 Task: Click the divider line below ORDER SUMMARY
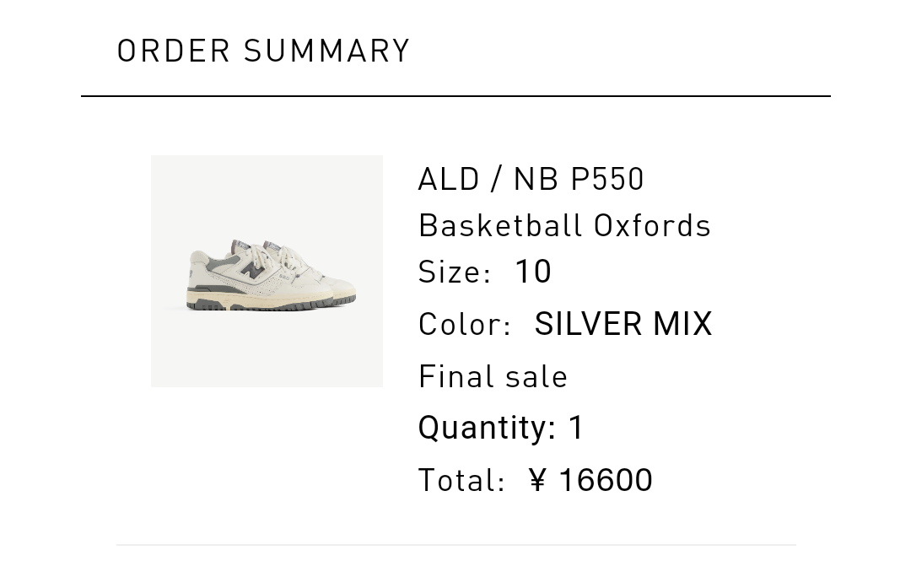tap(455, 96)
